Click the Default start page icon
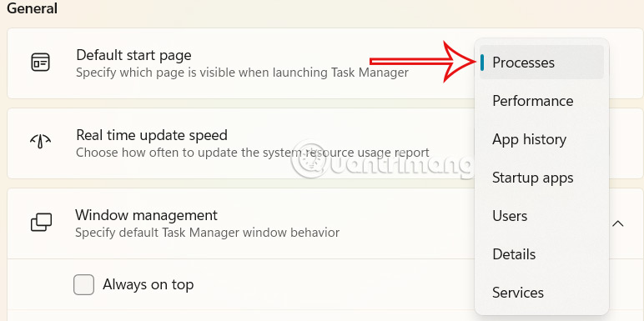Image resolution: width=644 pixels, height=321 pixels. point(41,63)
